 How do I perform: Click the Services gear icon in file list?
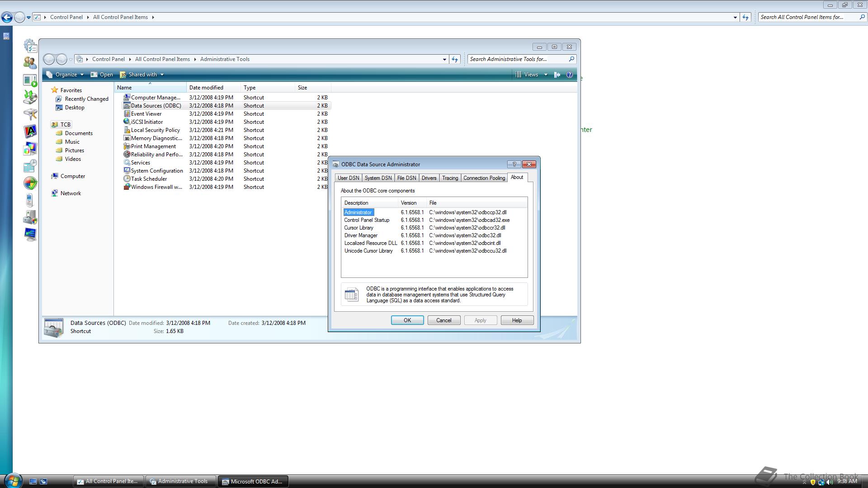[127, 163]
